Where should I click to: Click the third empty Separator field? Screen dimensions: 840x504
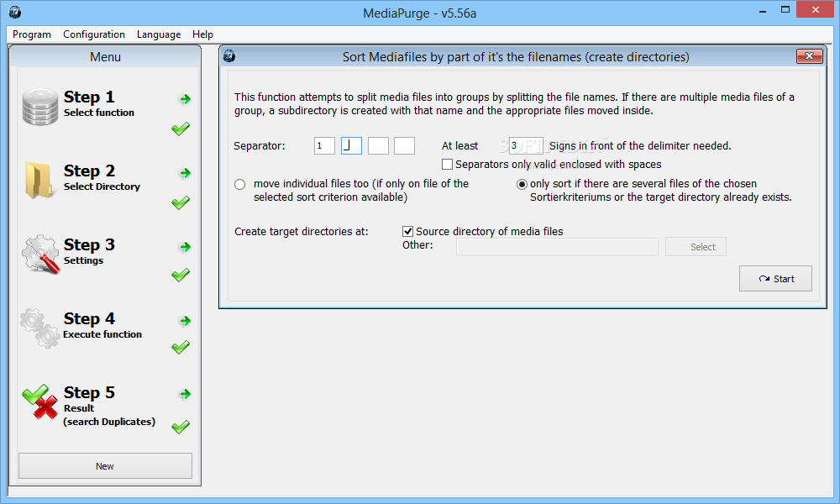click(378, 145)
